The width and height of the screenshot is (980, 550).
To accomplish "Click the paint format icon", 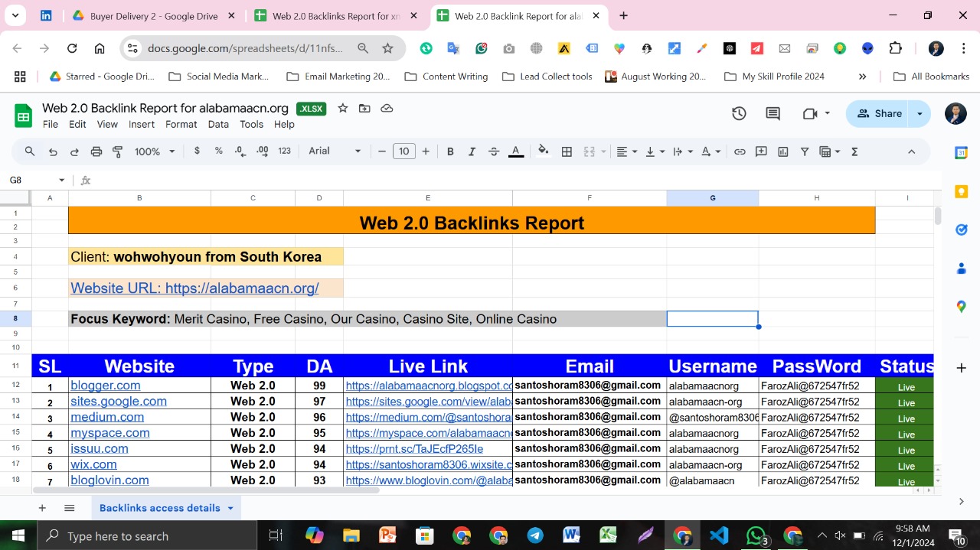I will tap(118, 151).
